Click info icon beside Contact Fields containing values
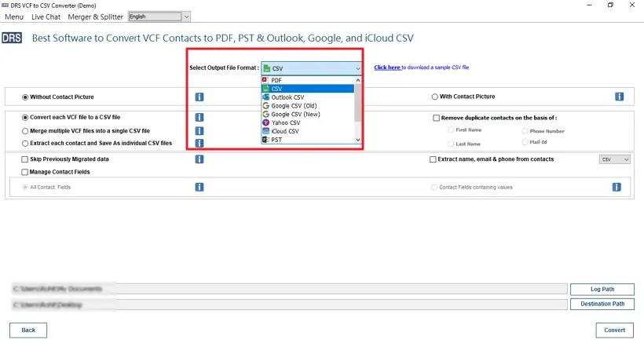The image size is (644, 343). (x=617, y=187)
